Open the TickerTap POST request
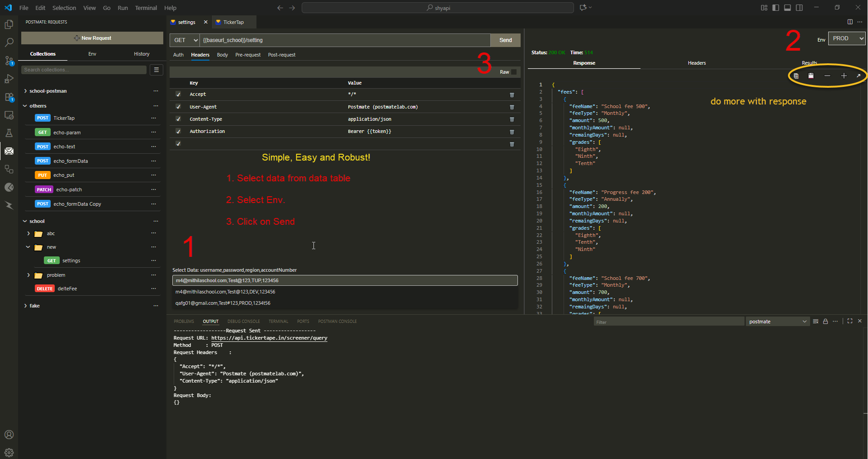This screenshot has height=459, width=868. coord(64,118)
